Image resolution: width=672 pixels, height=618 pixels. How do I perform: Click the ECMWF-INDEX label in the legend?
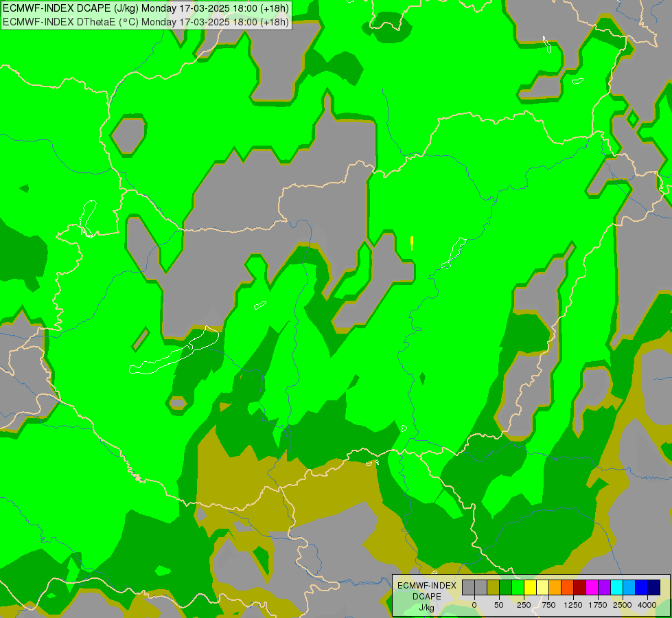427,586
